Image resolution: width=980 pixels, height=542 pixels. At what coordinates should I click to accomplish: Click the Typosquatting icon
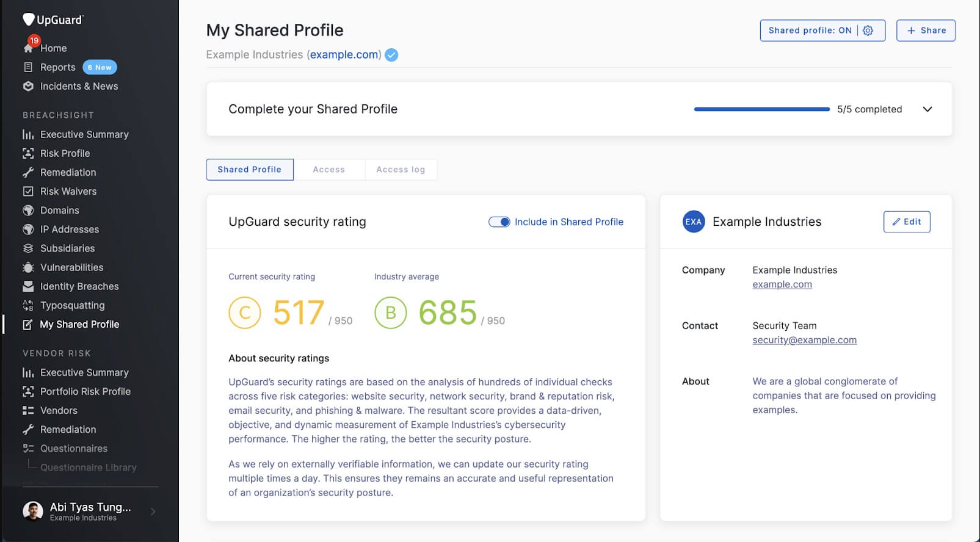[x=28, y=305]
